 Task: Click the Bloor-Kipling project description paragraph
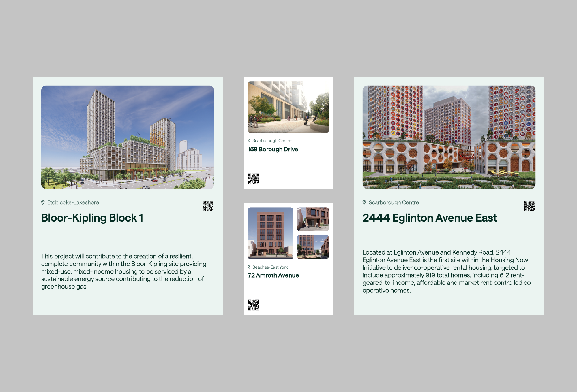(x=124, y=271)
